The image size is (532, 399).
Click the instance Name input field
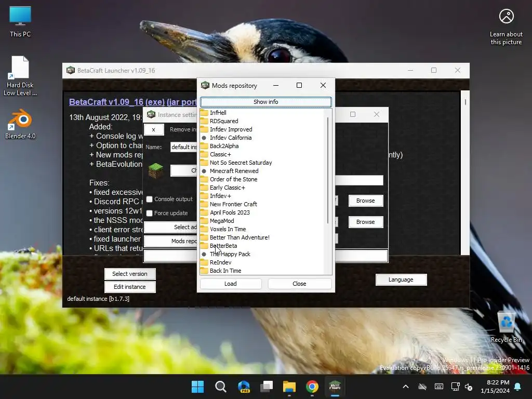183,147
